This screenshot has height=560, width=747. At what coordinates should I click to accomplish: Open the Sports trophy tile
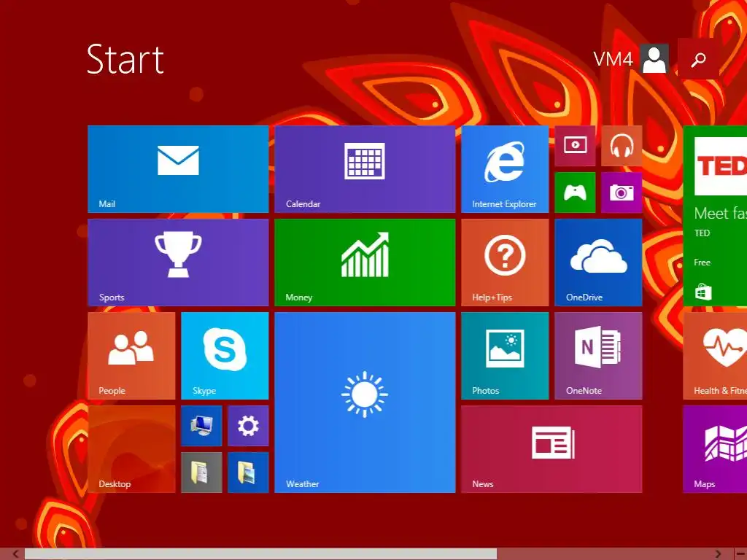(178, 262)
